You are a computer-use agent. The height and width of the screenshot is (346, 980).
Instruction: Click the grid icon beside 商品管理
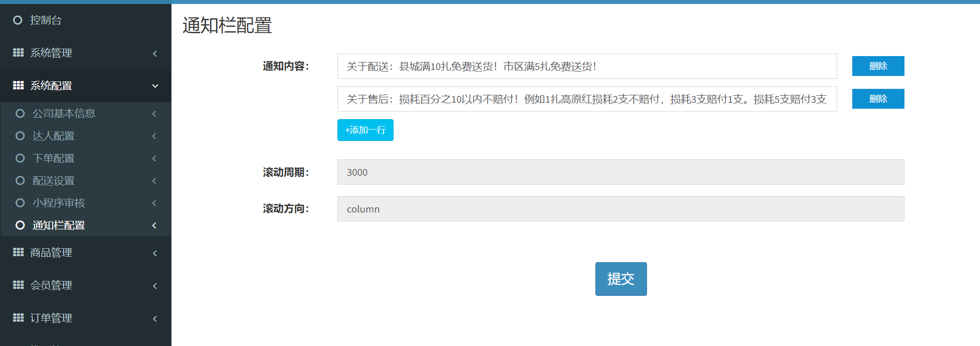pyautogui.click(x=18, y=252)
